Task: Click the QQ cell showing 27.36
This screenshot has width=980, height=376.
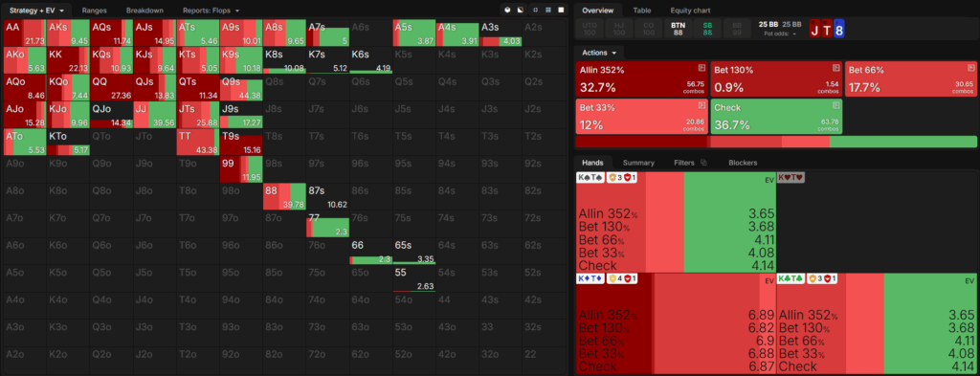Action: point(111,88)
